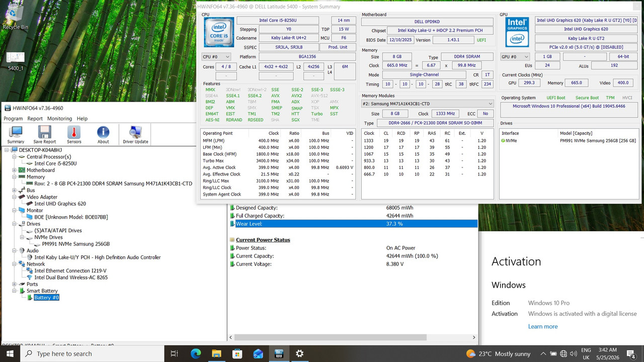Select Intel Ethernet Connection I219-V
The image size is (644, 362).
pyautogui.click(x=70, y=270)
